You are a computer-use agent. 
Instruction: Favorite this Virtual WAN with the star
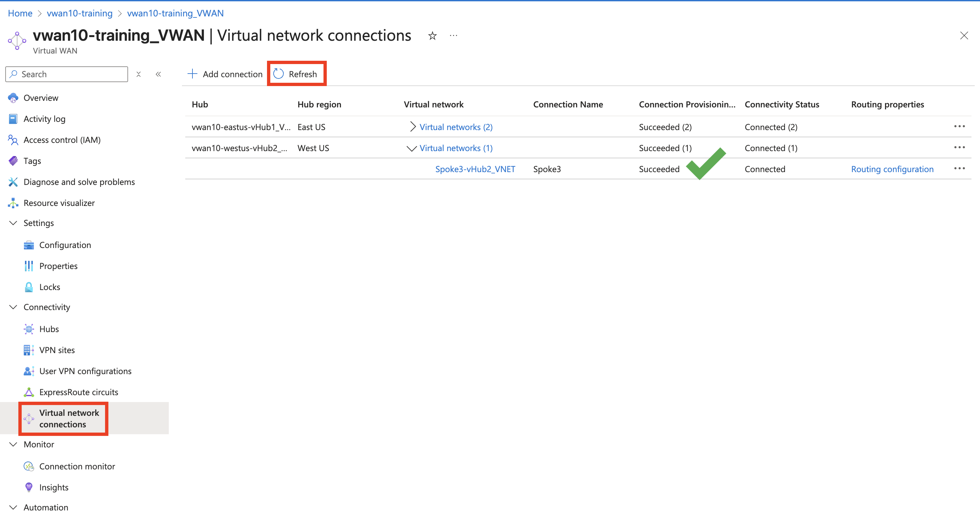(x=432, y=35)
